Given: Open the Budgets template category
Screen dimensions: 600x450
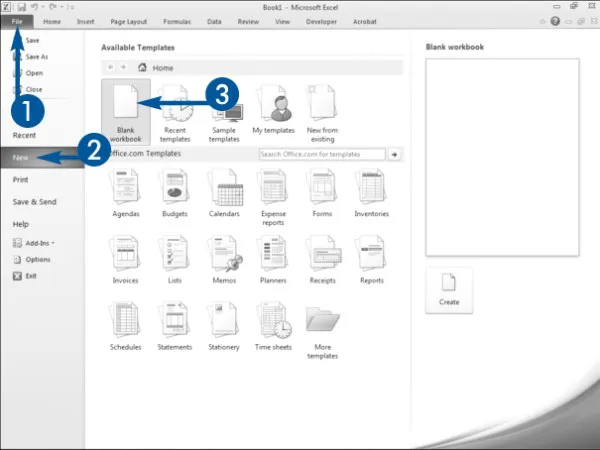Looking at the screenshot, I should pos(175,192).
